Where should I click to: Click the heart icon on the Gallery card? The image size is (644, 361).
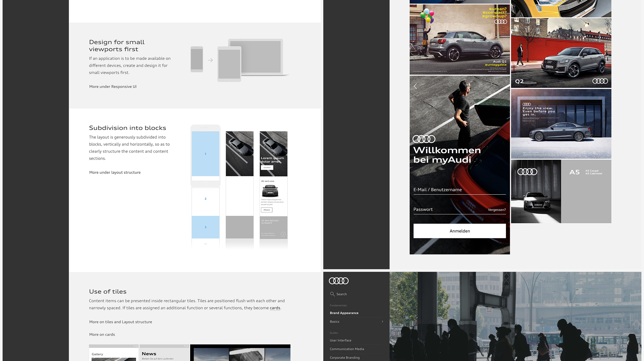coord(134,346)
